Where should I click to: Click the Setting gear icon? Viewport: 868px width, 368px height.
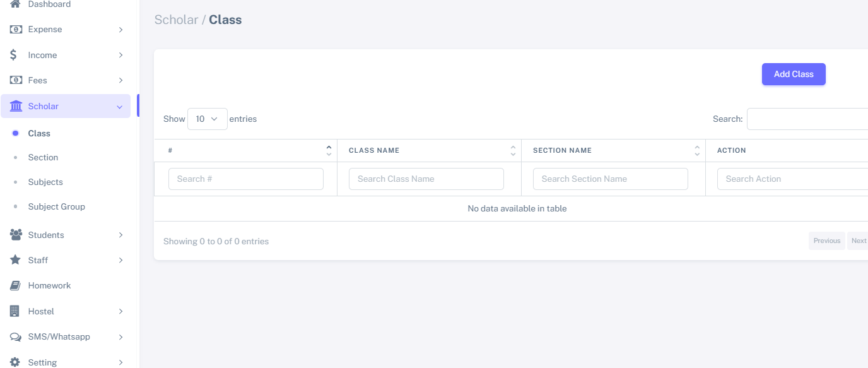(16, 362)
